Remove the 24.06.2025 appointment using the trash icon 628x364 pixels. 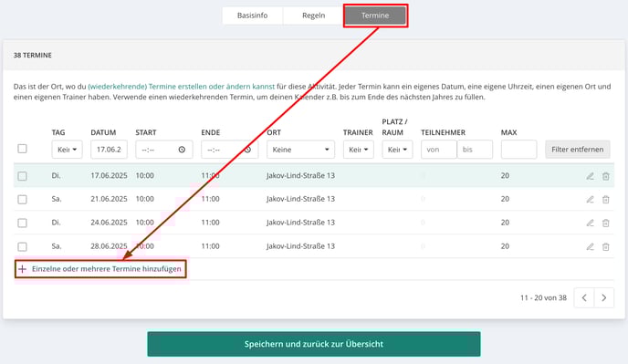(605, 223)
